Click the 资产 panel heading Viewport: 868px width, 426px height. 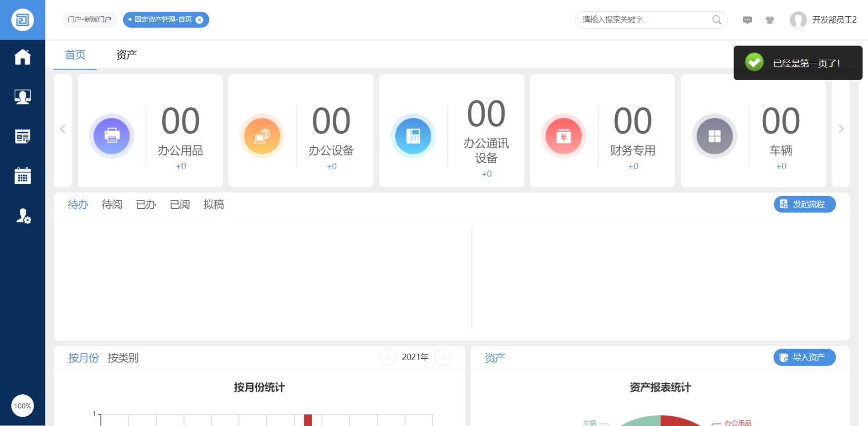495,358
